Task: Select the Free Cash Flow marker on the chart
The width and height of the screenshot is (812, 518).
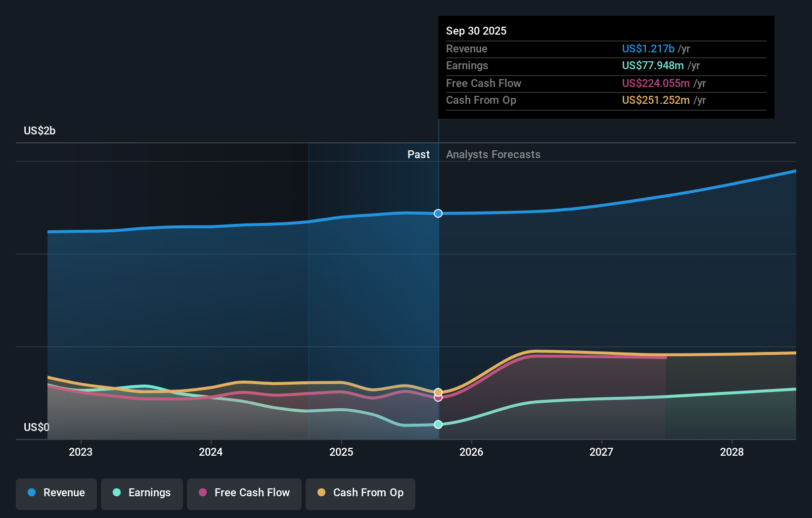Action: coord(439,398)
